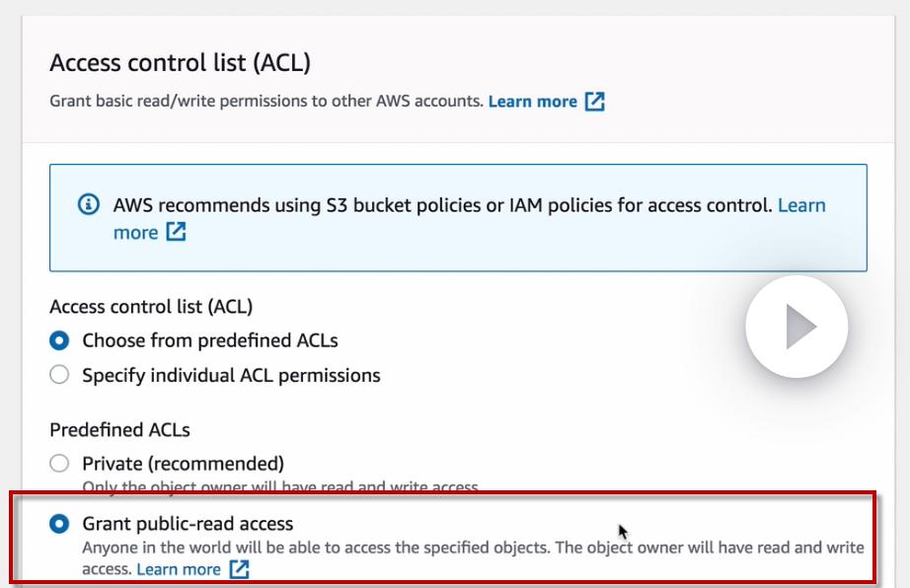Click the "Choose from predefined ACLs" label text
Viewport: 910px width, 588px height.
(209, 341)
